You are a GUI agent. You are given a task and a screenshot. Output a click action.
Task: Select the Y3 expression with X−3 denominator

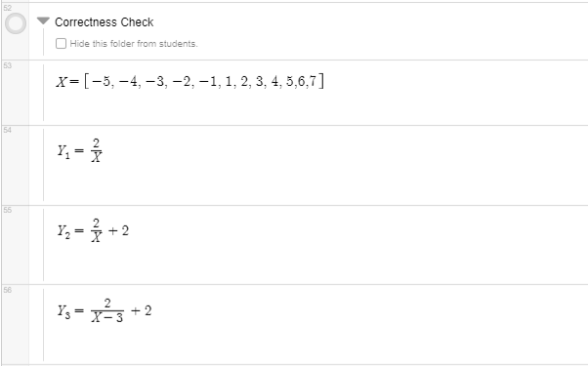coord(105,310)
